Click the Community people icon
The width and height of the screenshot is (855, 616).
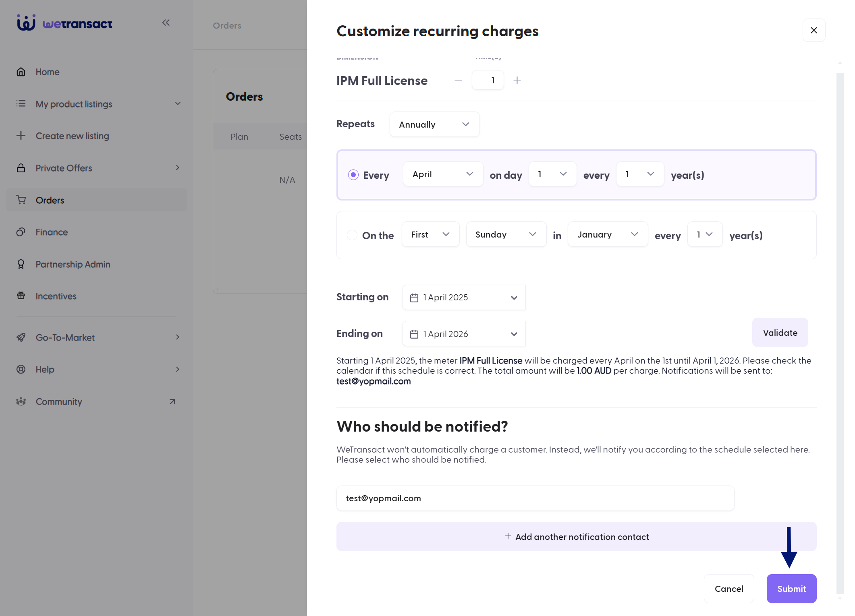pyautogui.click(x=21, y=401)
